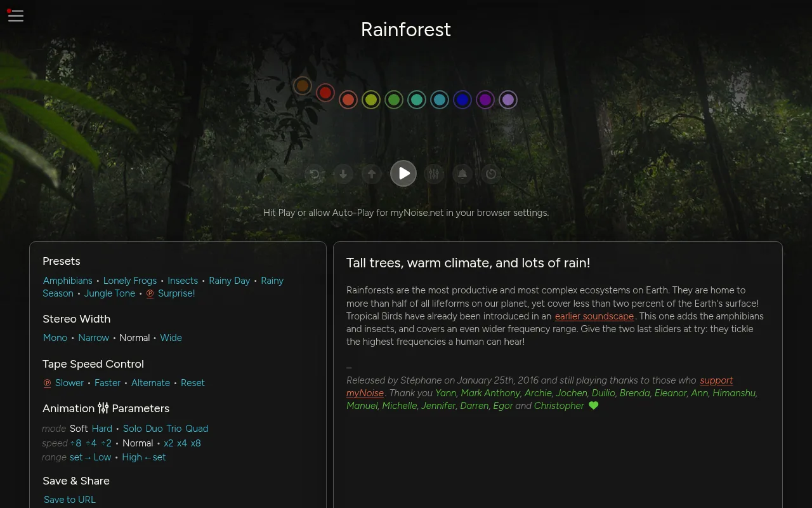Select Alternate tape speed

pyautogui.click(x=150, y=383)
